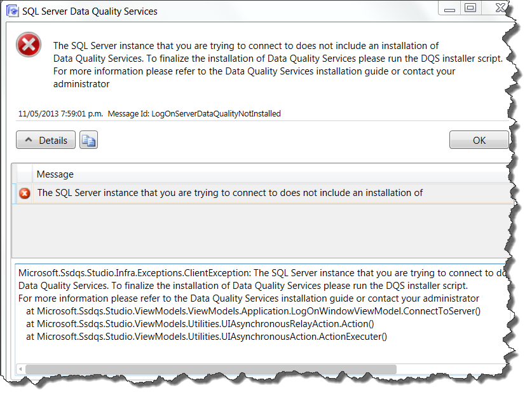532x399 pixels.
Task: Click the horizontal scrollbar thumb
Action: point(210,369)
